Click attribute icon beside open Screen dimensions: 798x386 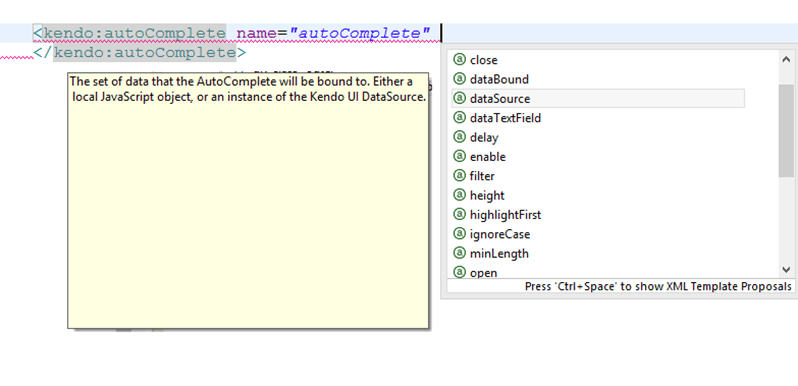pos(460,272)
